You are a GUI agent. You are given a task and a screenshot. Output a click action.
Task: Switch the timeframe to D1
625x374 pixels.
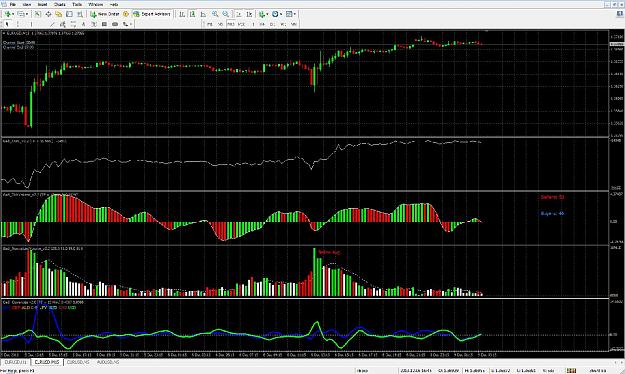click(272, 24)
